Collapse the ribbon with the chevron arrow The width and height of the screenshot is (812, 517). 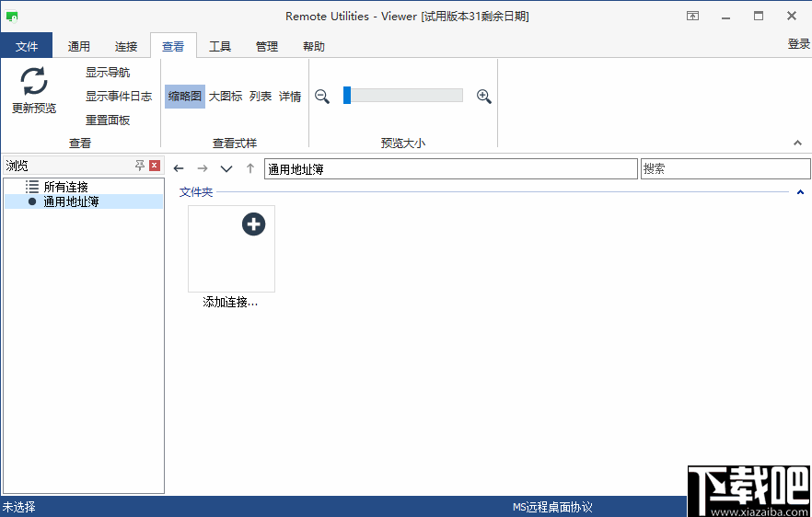797,143
